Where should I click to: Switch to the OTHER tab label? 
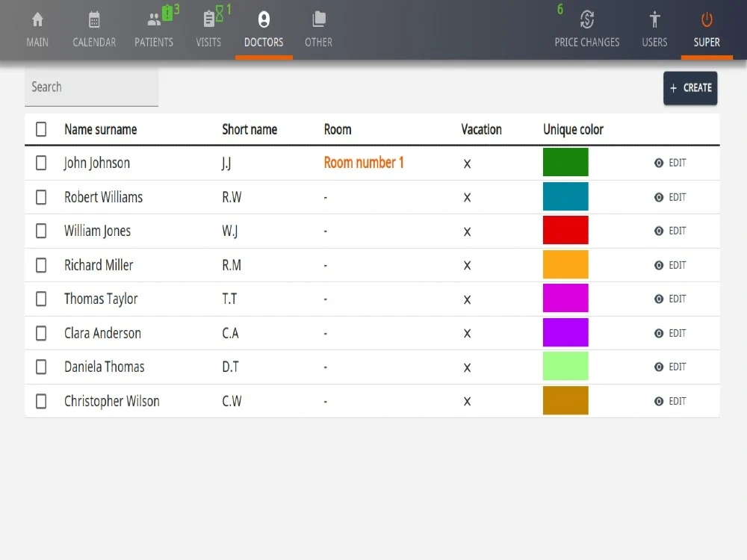click(319, 43)
